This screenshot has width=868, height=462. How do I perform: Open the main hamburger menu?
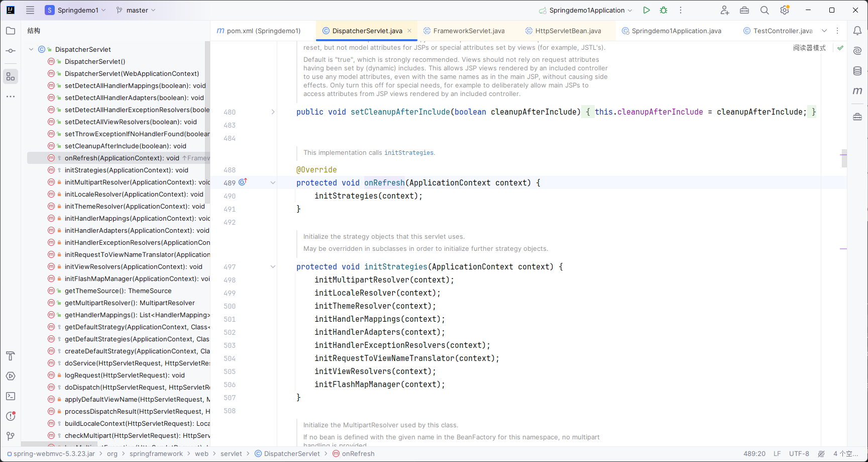tap(30, 10)
